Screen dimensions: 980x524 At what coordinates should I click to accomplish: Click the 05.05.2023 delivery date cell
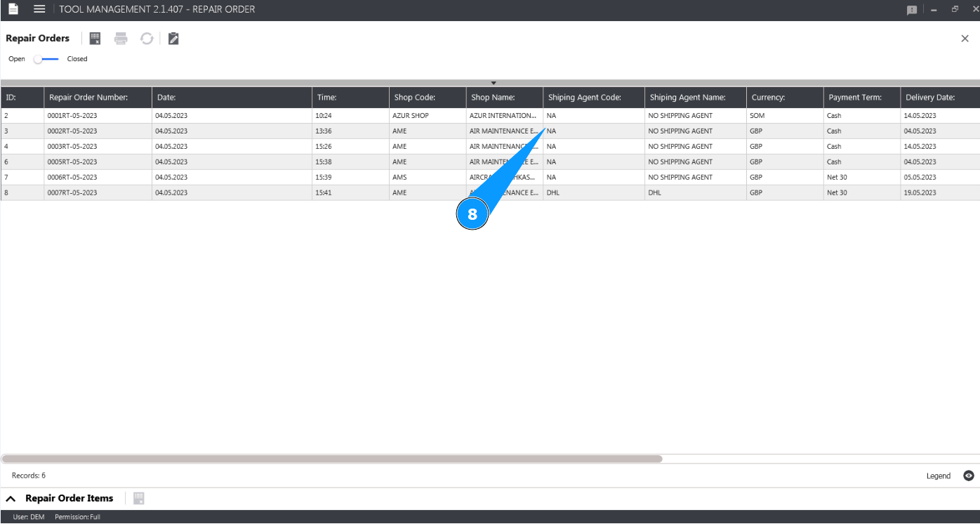pos(941,178)
